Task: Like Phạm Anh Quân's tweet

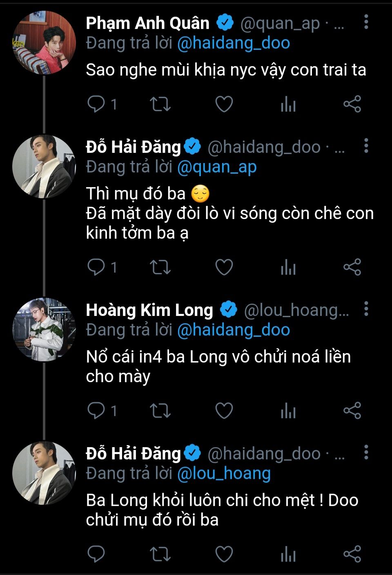Action: pyautogui.click(x=224, y=104)
